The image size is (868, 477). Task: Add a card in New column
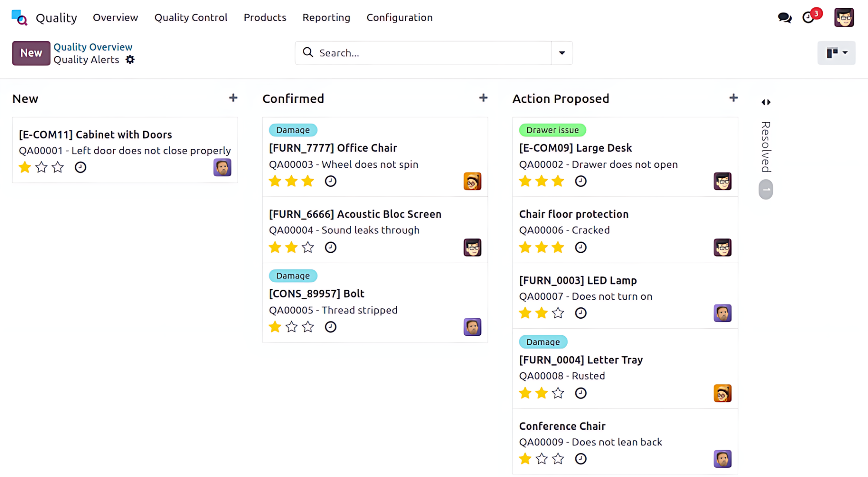coord(233,98)
